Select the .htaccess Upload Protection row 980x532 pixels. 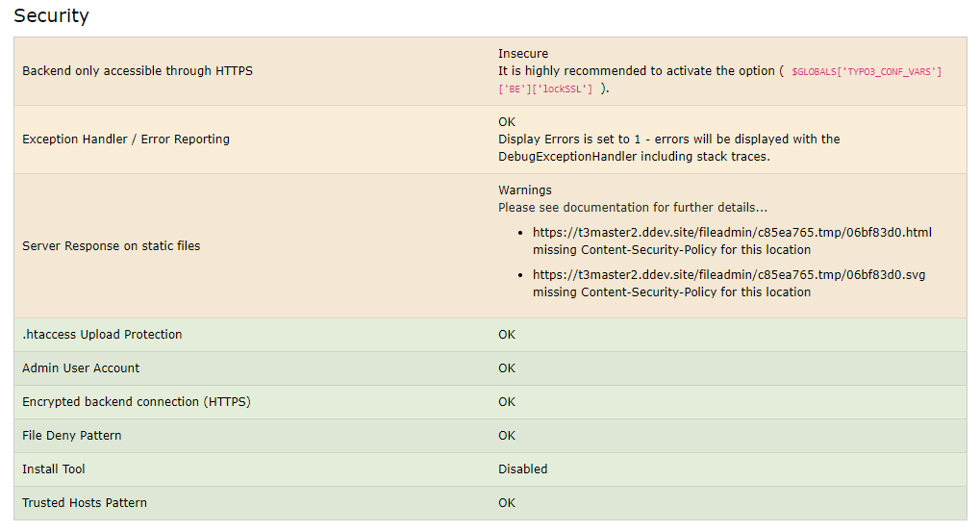point(102,335)
